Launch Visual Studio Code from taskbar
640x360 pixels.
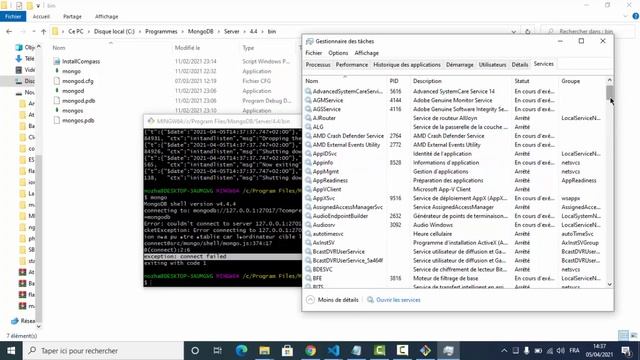(x=333, y=351)
